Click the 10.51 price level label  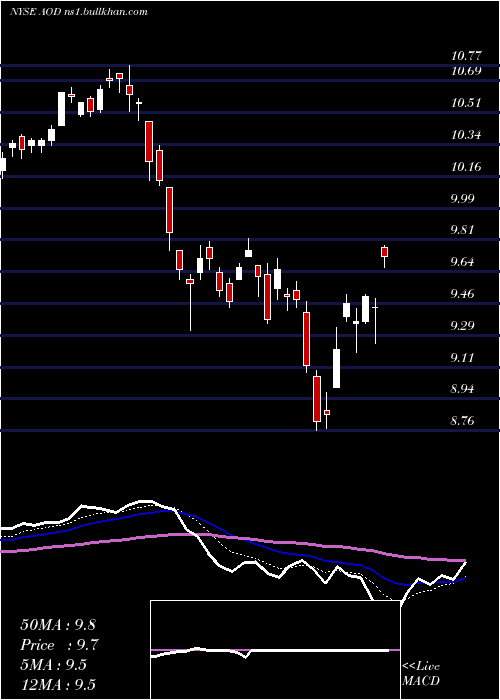tap(466, 103)
